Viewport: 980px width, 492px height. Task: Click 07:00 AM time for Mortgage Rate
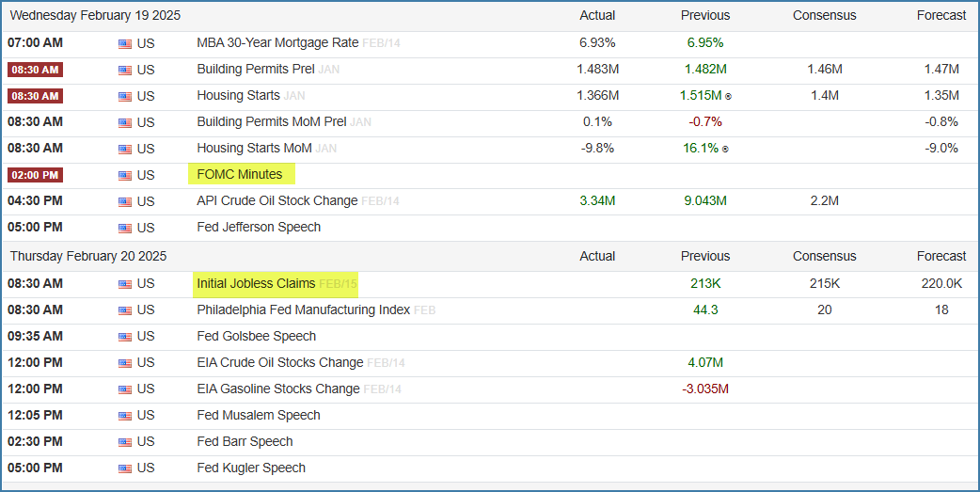point(35,43)
